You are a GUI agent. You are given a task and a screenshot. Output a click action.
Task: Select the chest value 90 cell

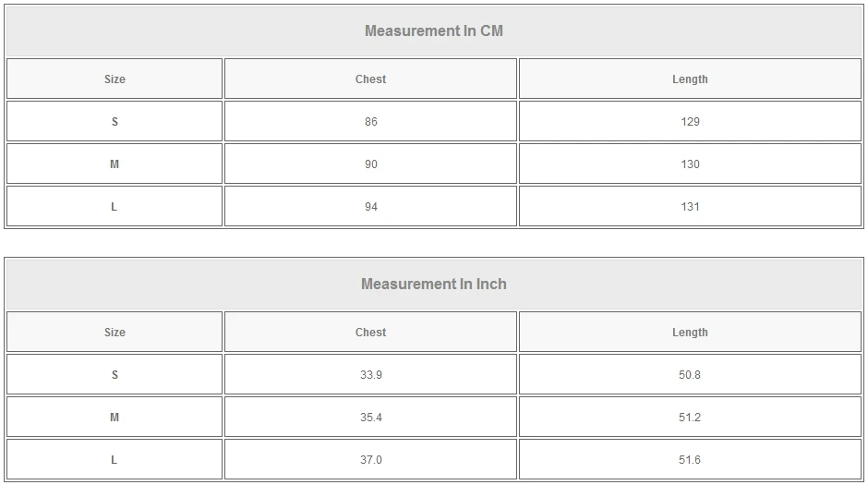[x=370, y=164]
